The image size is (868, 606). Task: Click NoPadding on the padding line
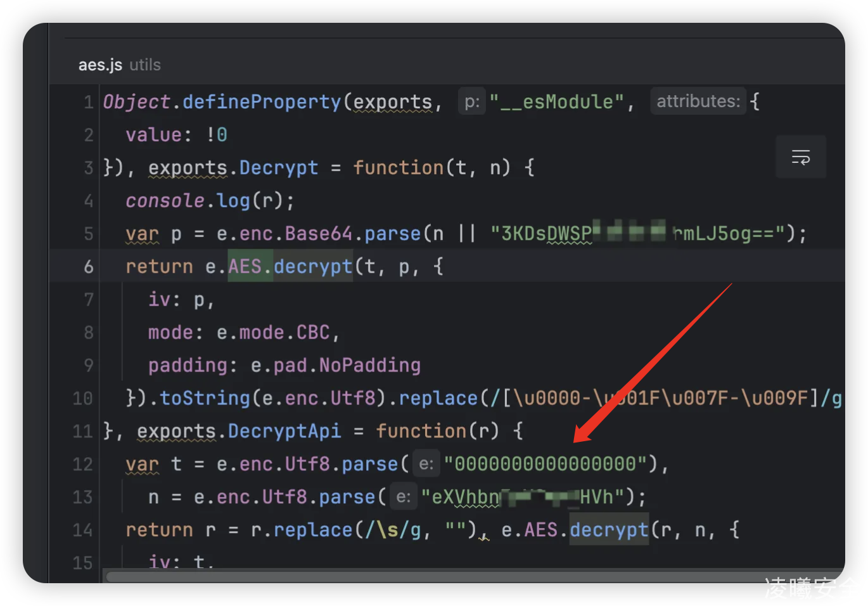point(369,366)
